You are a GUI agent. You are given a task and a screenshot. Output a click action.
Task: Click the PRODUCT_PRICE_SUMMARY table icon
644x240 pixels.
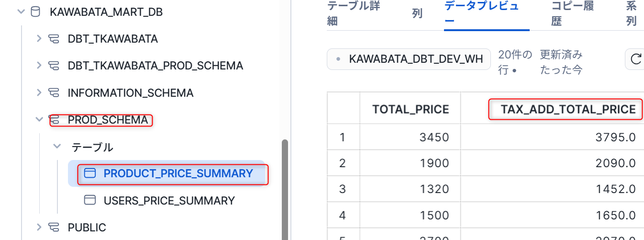click(x=90, y=173)
